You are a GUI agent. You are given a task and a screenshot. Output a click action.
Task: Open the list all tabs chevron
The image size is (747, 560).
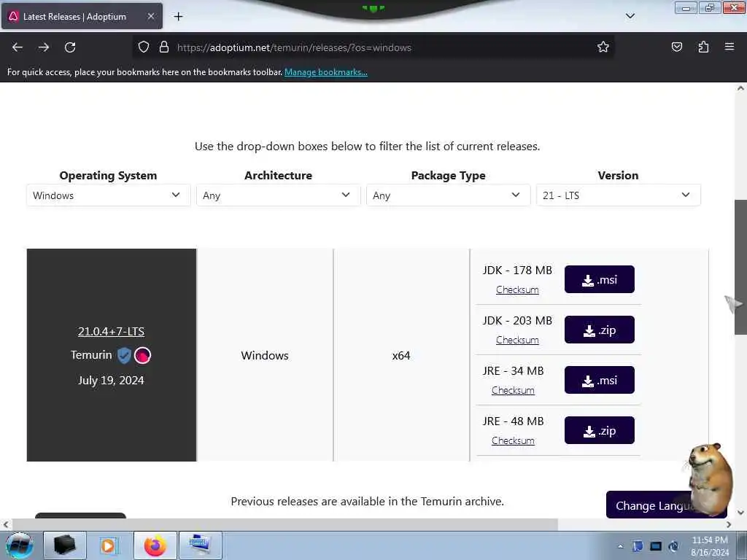tap(630, 17)
